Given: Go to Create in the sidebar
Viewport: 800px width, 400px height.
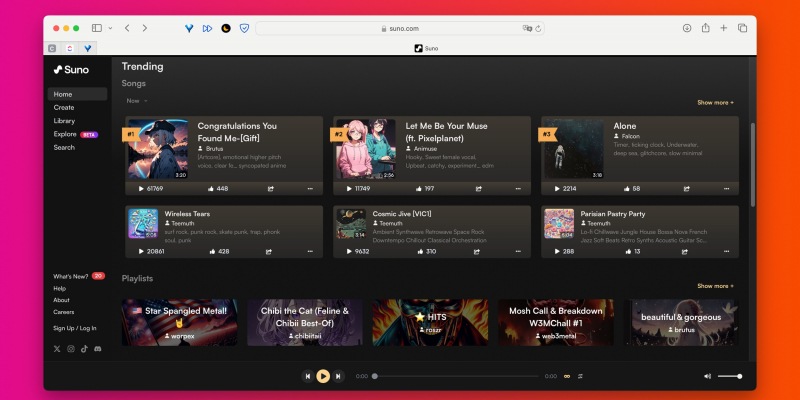Looking at the screenshot, I should [64, 108].
